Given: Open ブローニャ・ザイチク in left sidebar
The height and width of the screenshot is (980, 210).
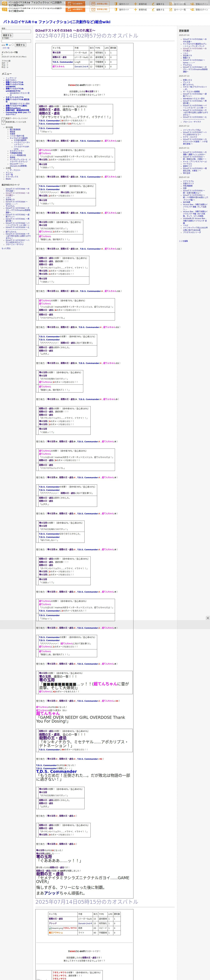Looking at the screenshot, I should (x=15, y=245).
